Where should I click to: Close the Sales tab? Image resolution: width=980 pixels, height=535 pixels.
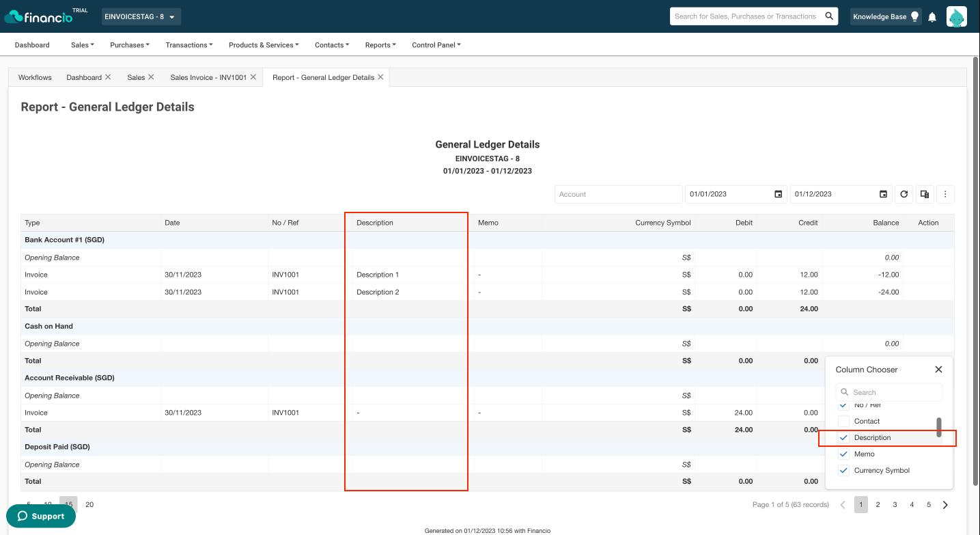(x=151, y=77)
